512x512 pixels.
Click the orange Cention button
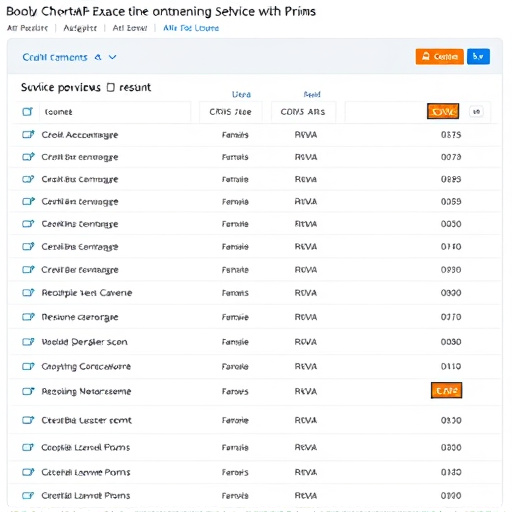pyautogui.click(x=439, y=57)
